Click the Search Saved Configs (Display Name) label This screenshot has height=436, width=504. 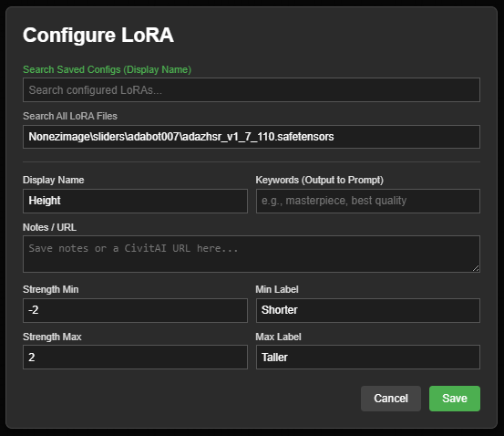[x=107, y=69]
